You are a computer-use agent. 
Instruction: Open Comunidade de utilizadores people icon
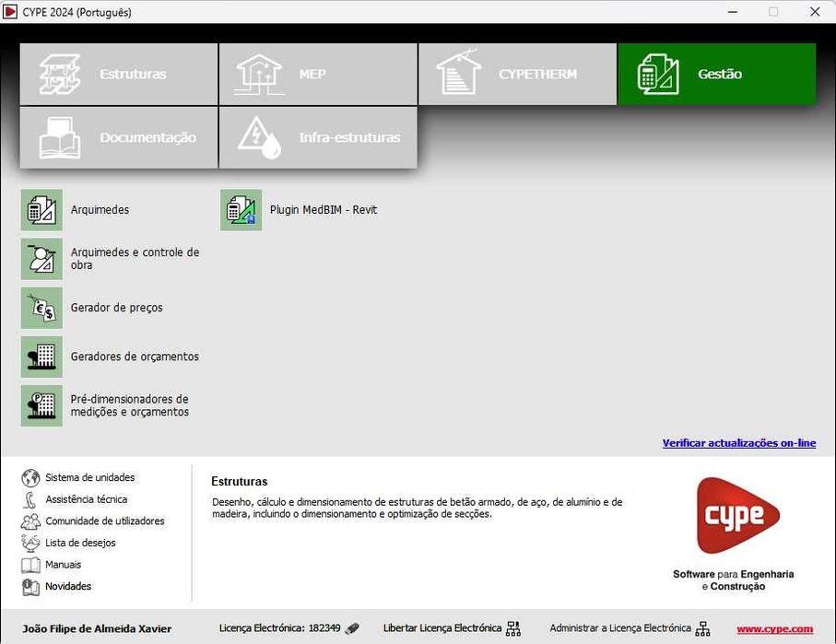[30, 521]
